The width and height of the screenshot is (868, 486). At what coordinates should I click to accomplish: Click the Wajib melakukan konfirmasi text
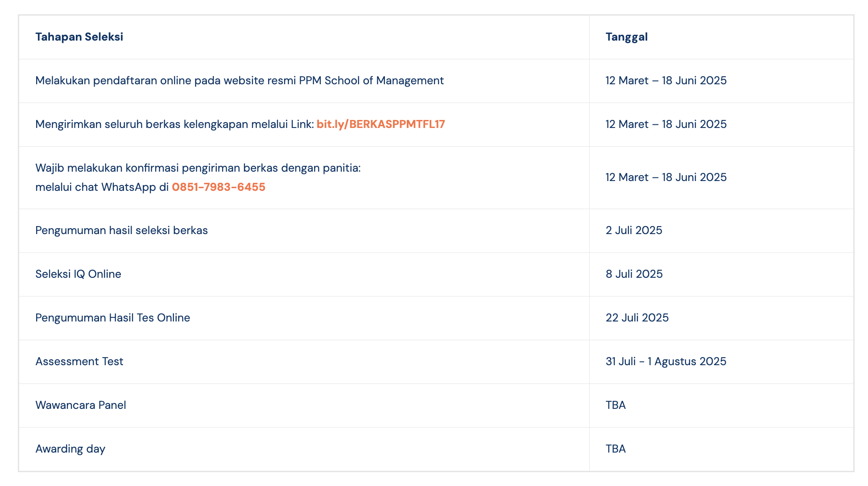click(198, 168)
